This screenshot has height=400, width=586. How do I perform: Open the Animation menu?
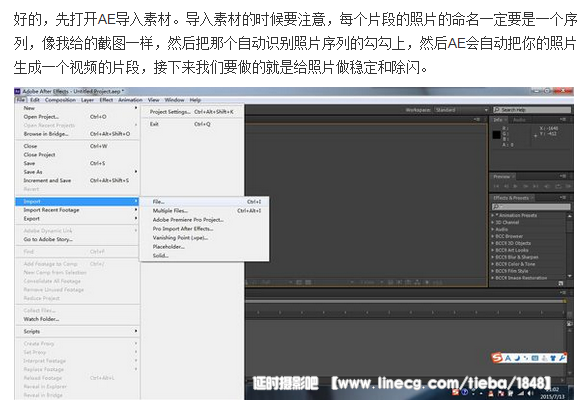(x=130, y=100)
